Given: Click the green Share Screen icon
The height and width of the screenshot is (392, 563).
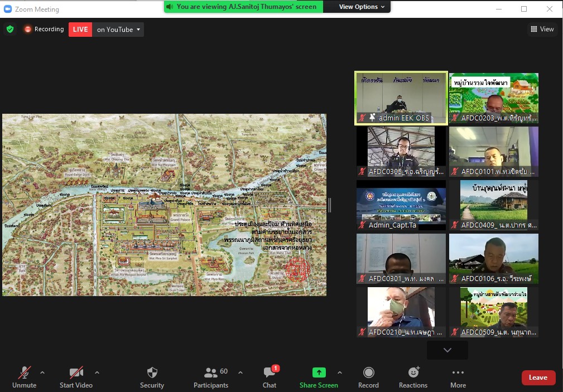Looking at the screenshot, I should (319, 372).
